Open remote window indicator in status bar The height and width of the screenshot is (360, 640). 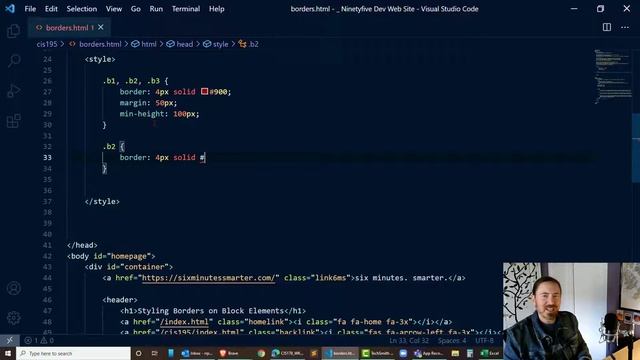[9, 340]
